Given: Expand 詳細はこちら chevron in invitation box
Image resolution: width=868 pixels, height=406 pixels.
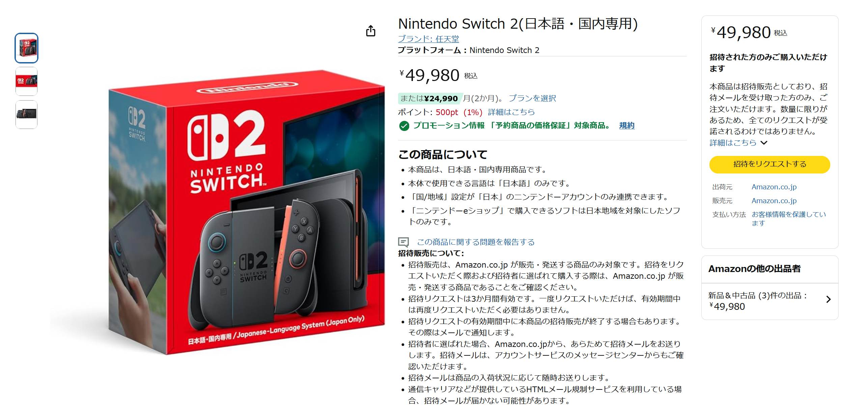Looking at the screenshot, I should click(x=764, y=143).
